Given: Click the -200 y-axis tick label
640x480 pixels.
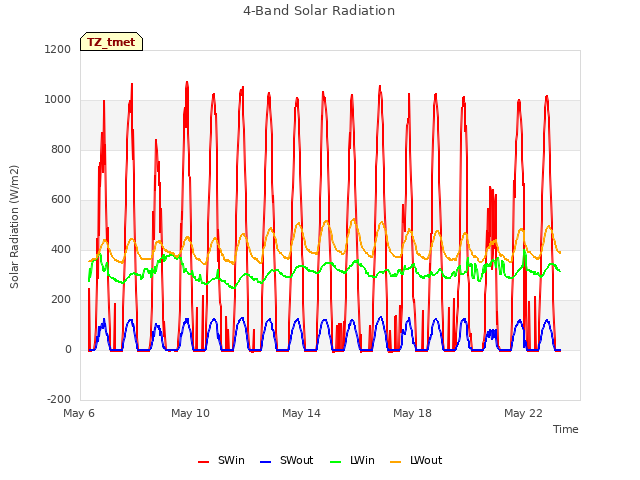Looking at the screenshot, I should [59, 399].
